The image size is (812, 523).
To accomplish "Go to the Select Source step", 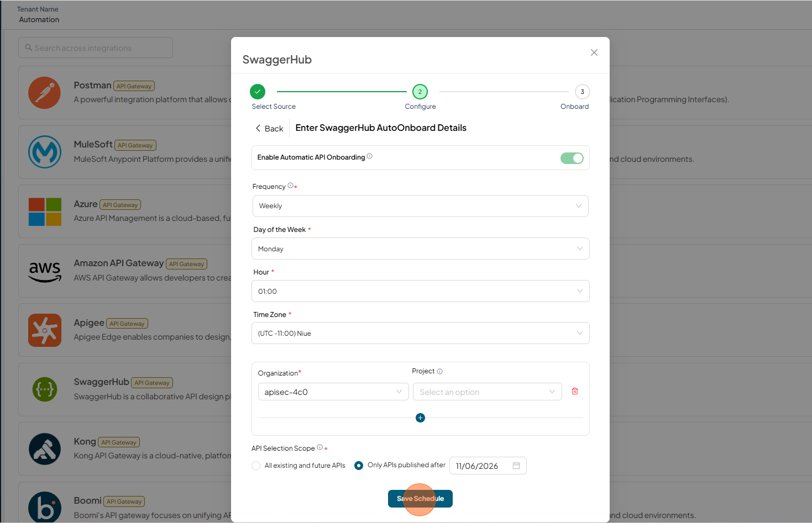I will (x=258, y=92).
